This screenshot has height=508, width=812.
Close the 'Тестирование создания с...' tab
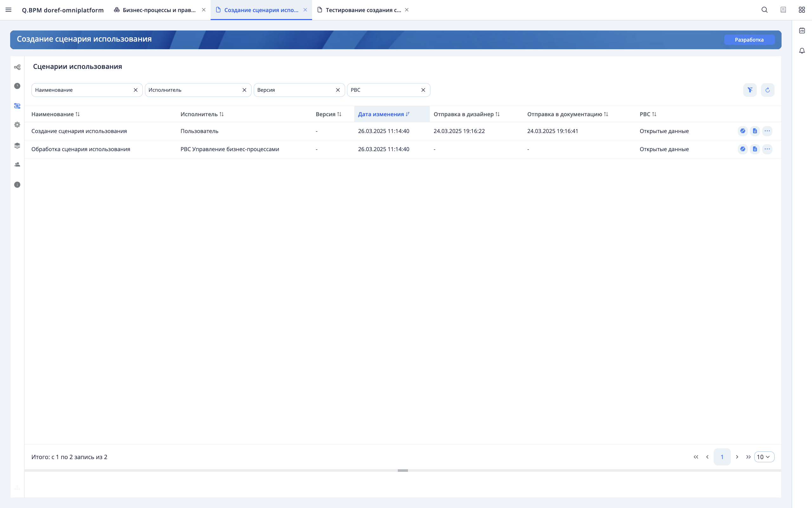tap(407, 10)
